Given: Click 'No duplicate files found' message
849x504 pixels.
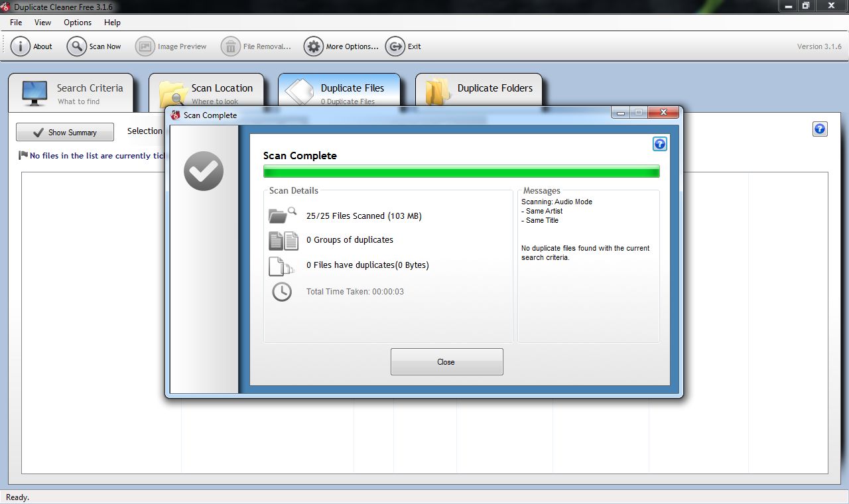Looking at the screenshot, I should pos(586,253).
